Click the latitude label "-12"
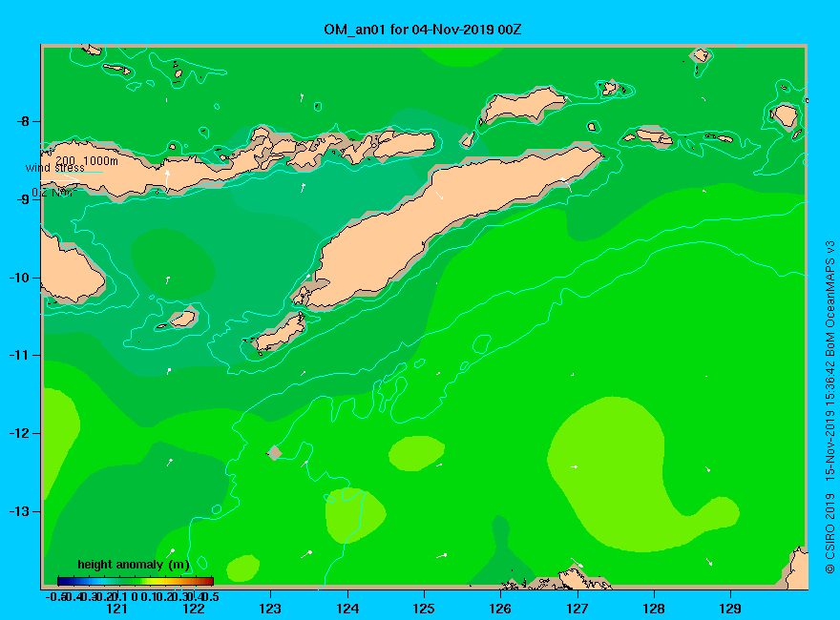This screenshot has height=620, width=840. point(20,433)
